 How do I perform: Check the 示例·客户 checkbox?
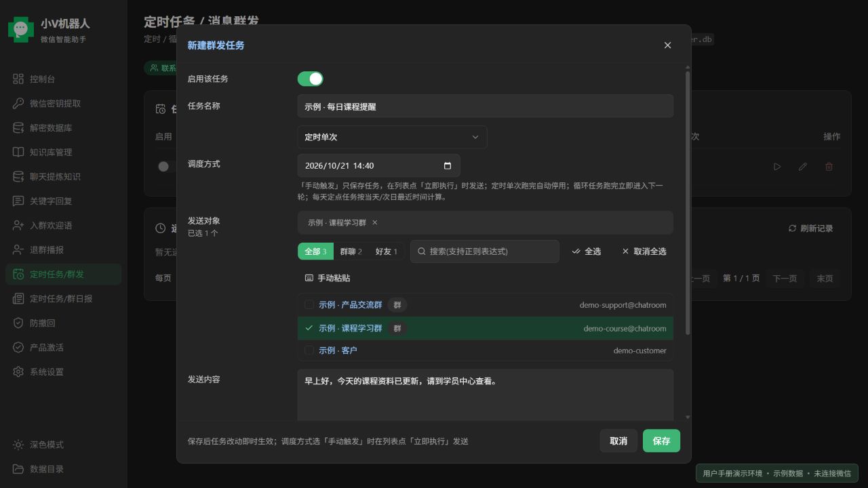pyautogui.click(x=309, y=350)
